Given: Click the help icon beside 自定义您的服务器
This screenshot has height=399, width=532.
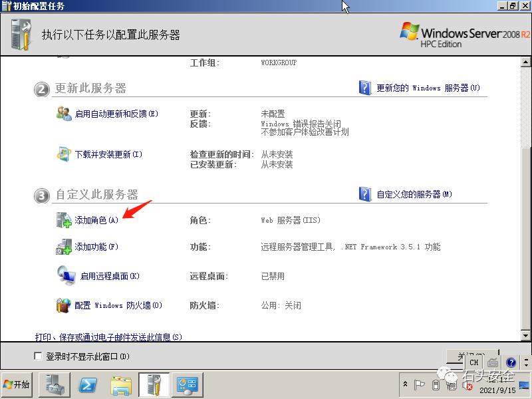Looking at the screenshot, I should tap(365, 194).
